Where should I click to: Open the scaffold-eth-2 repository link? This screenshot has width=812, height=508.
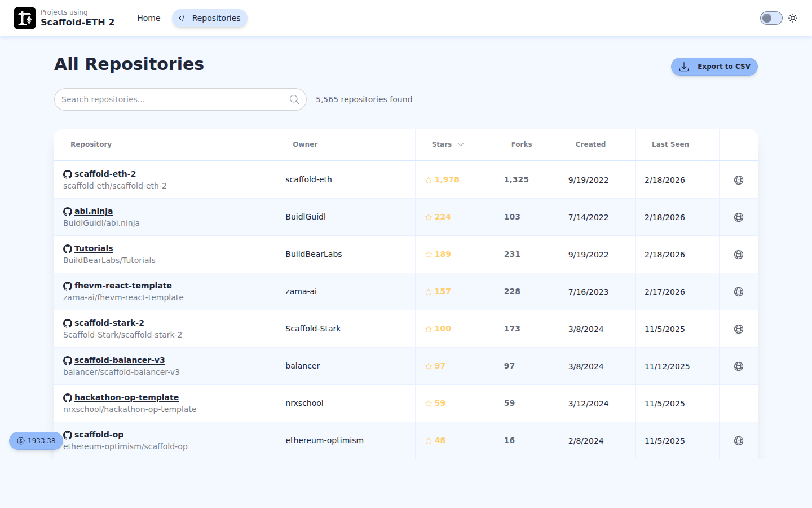(105, 174)
